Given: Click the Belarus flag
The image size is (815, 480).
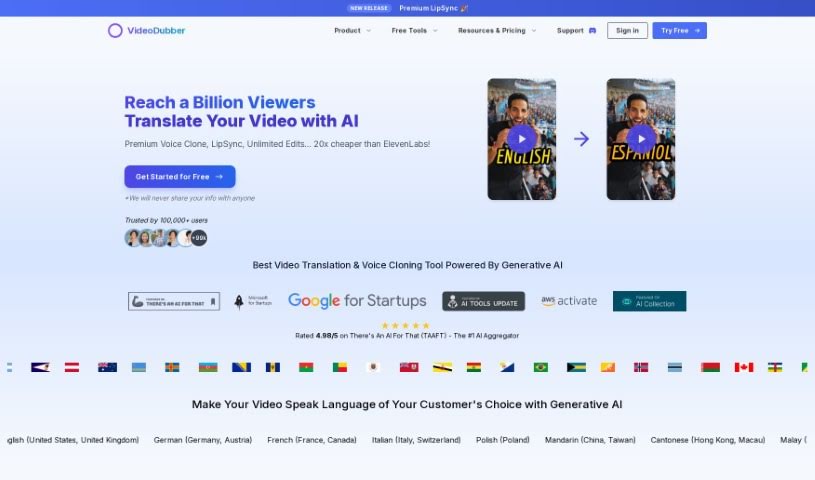Looking at the screenshot, I should (710, 367).
